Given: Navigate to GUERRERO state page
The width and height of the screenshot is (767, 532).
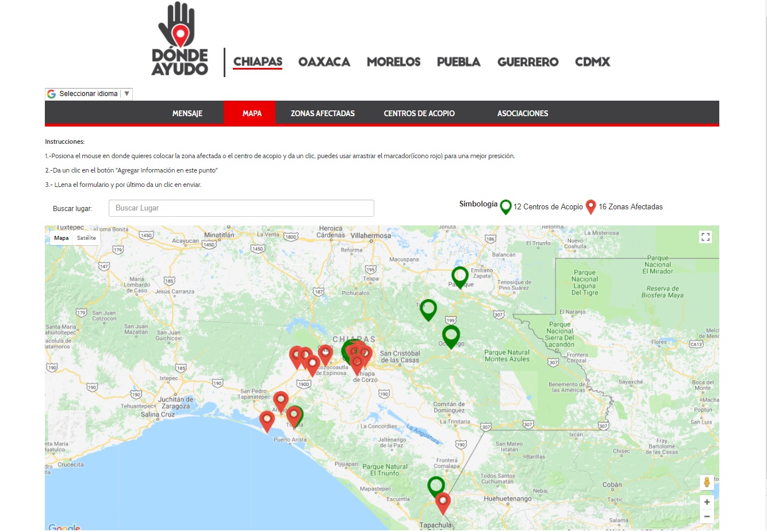Looking at the screenshot, I should coord(528,62).
